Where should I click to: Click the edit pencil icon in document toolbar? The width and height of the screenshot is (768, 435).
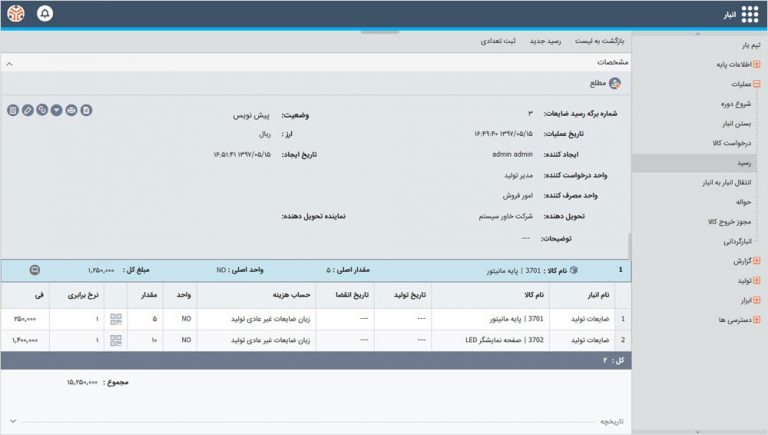coord(28,110)
